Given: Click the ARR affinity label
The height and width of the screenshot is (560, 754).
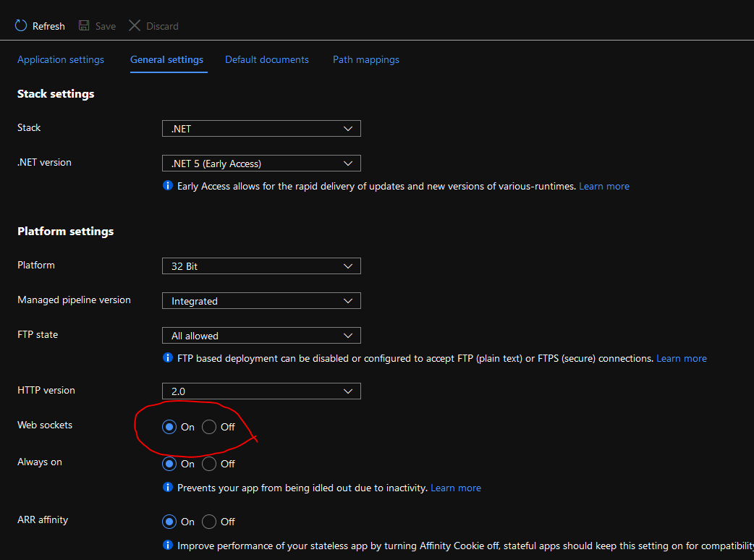Looking at the screenshot, I should tap(43, 519).
